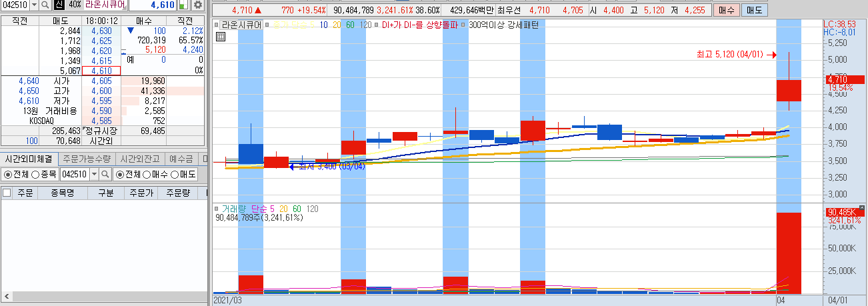Image resolution: width=868 pixels, height=306 pixels.
Task: Select the 종목 radio button
Action: (x=45, y=174)
